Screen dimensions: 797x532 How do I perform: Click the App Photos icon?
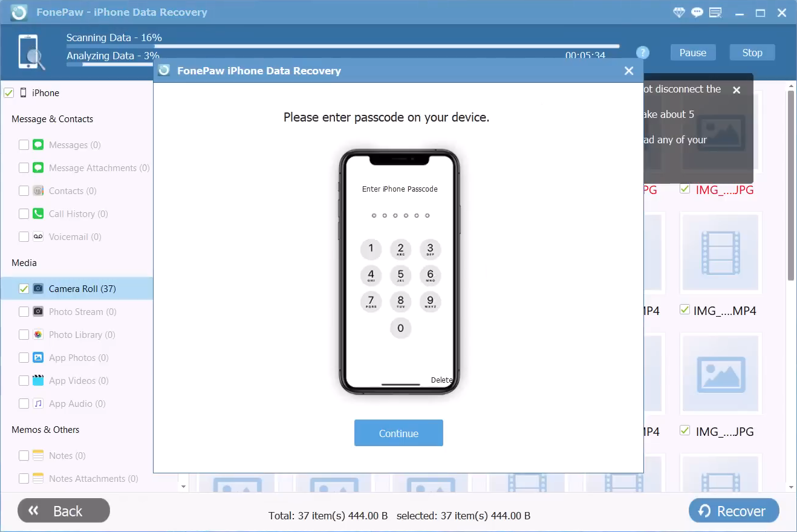[38, 358]
